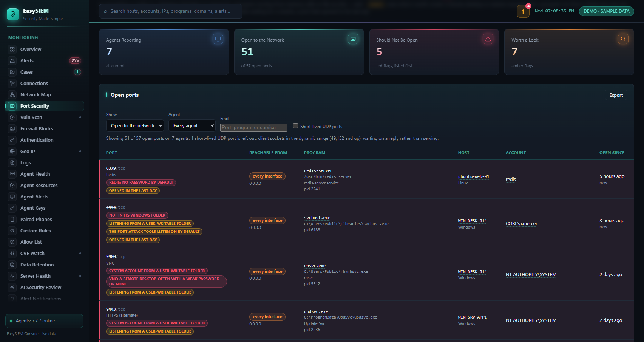Click the Geo IP globe icon
Viewport: 644px width, 342px height.
point(12,152)
